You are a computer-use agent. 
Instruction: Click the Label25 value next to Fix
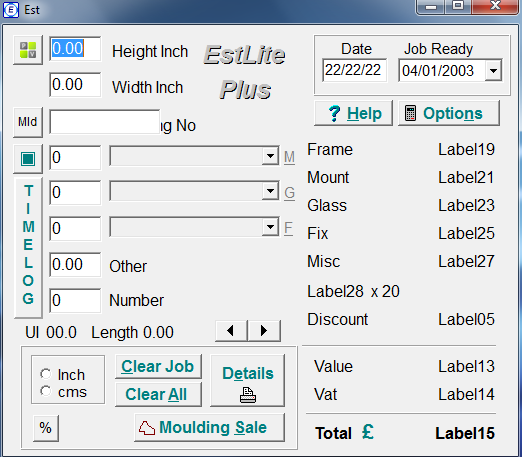click(466, 233)
